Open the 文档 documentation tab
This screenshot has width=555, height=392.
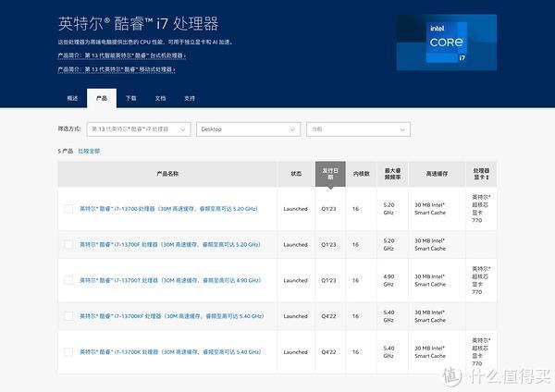tap(160, 98)
